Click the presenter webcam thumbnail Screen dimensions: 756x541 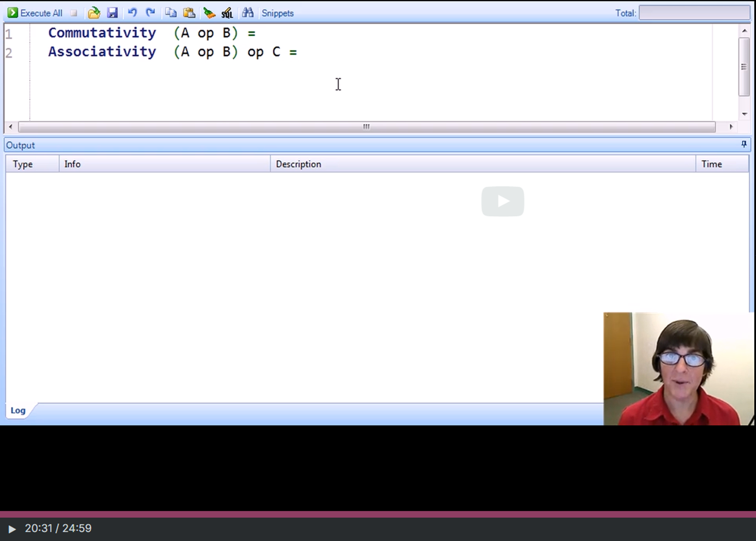coord(679,369)
